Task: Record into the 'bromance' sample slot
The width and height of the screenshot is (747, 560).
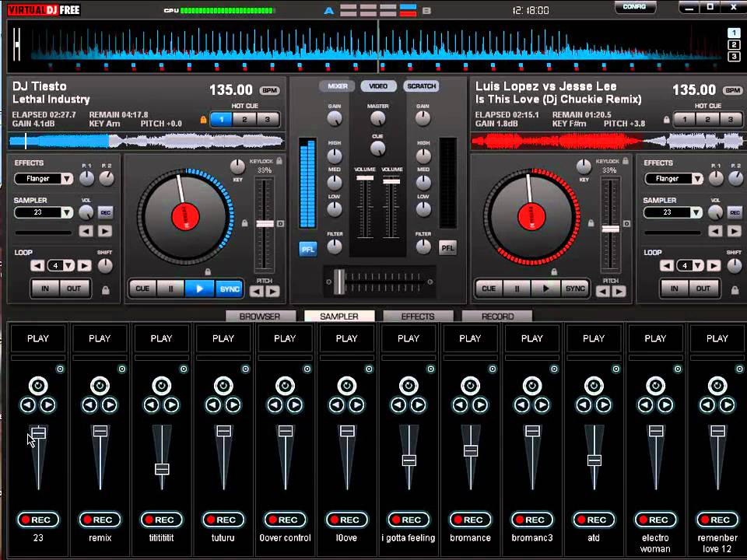Action: 470,520
